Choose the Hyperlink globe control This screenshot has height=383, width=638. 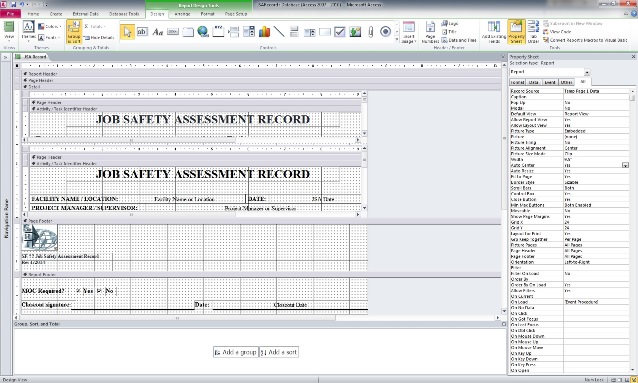pos(203,31)
